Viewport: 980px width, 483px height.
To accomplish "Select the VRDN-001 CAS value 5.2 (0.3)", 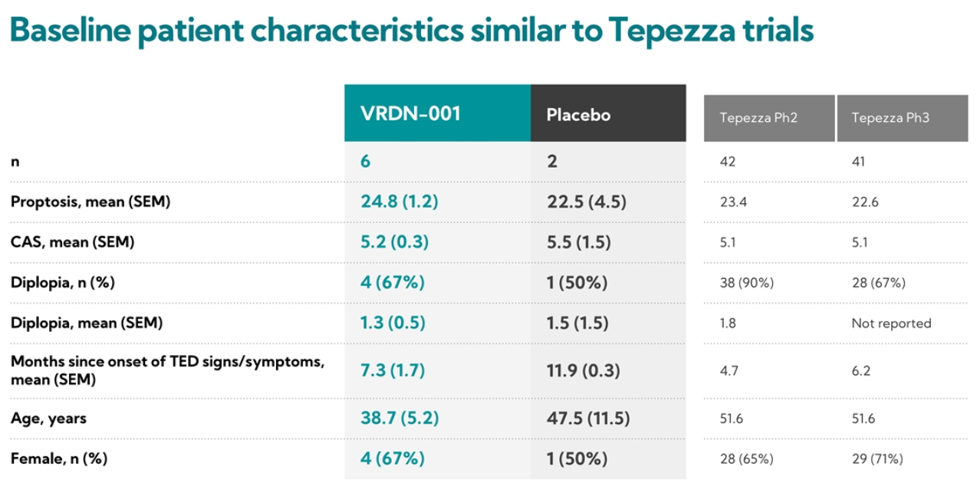I will 394,243.
